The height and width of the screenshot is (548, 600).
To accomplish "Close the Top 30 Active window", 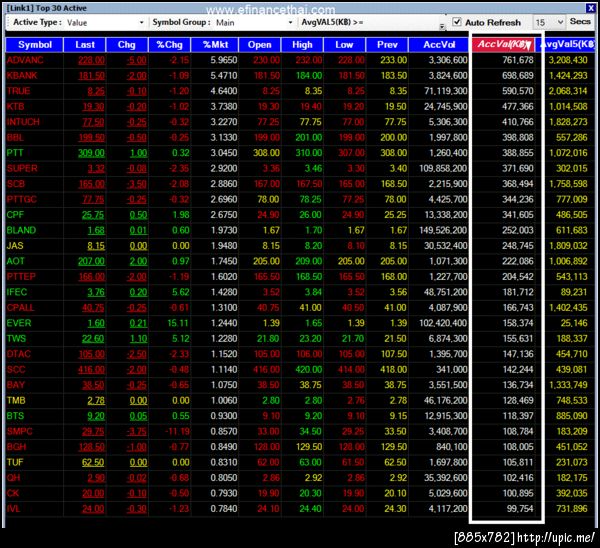I will (590, 8).
